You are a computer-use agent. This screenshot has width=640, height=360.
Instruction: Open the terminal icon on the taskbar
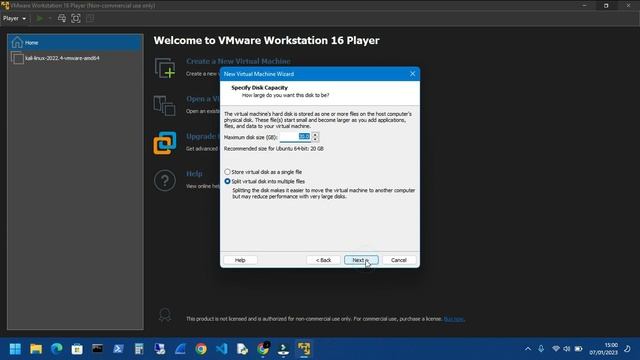(x=98, y=349)
